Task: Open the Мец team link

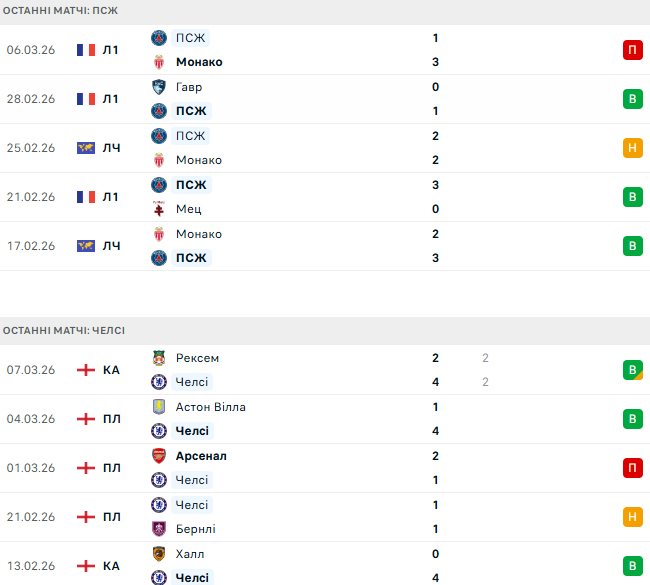Action: click(188, 209)
